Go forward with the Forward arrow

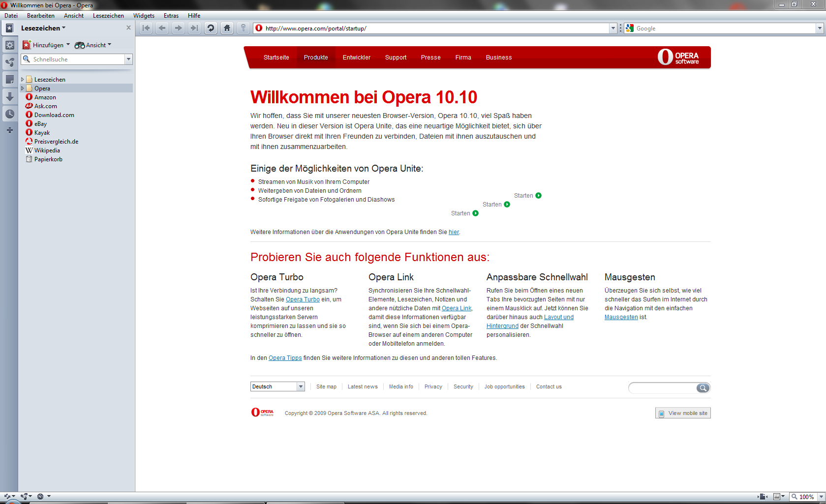pyautogui.click(x=179, y=28)
